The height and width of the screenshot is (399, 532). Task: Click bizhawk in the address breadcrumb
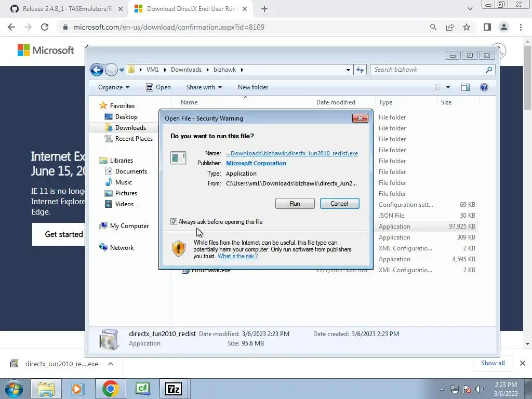[x=224, y=70]
